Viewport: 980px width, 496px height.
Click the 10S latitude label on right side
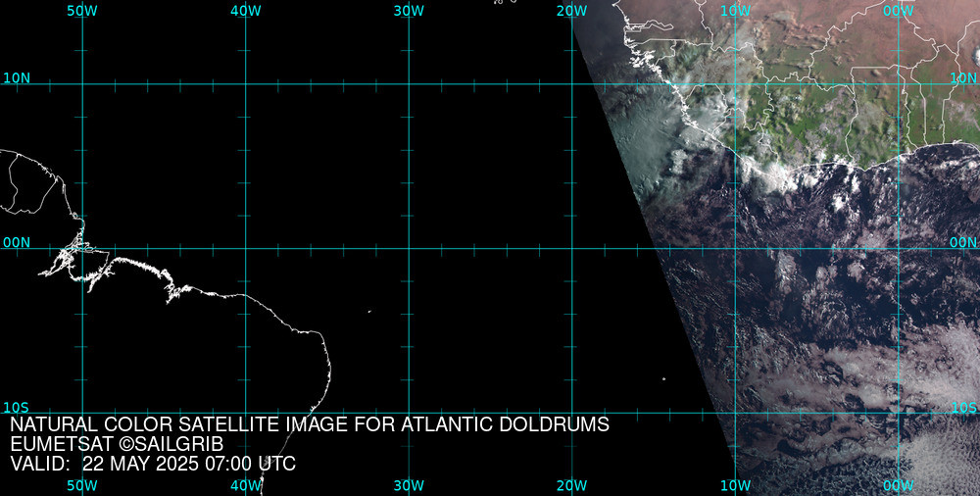coord(963,407)
